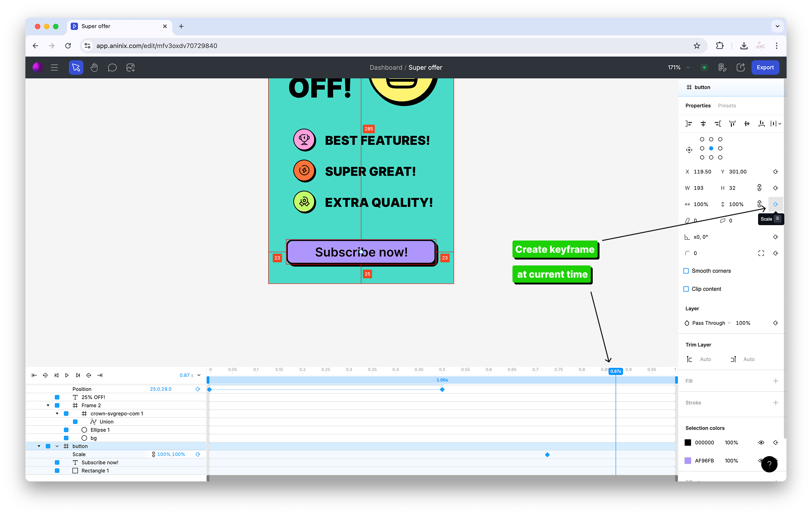Align left using alignment icon

(689, 124)
